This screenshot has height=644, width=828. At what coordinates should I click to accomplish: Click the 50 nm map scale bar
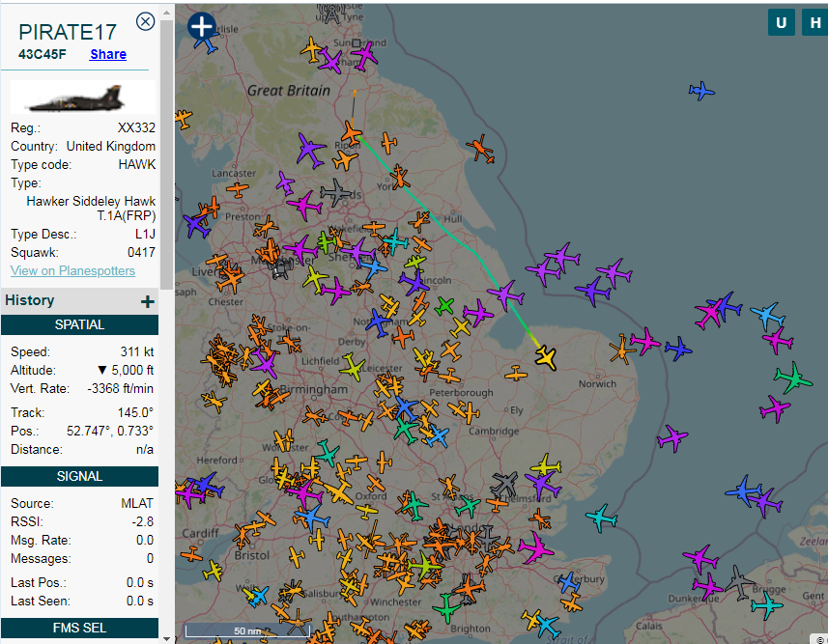(x=247, y=630)
